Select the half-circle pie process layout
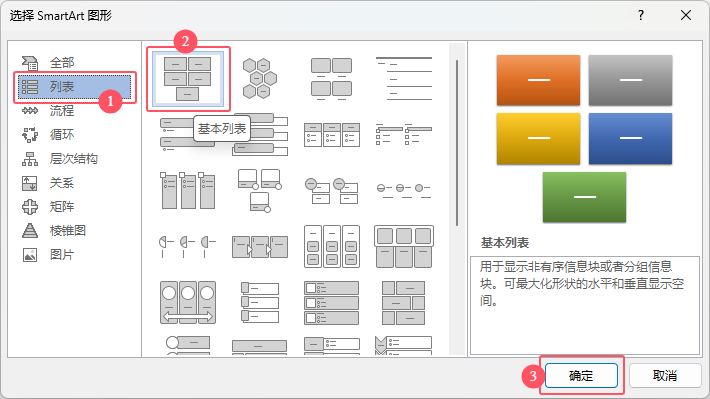The height and width of the screenshot is (399, 710). (187, 246)
